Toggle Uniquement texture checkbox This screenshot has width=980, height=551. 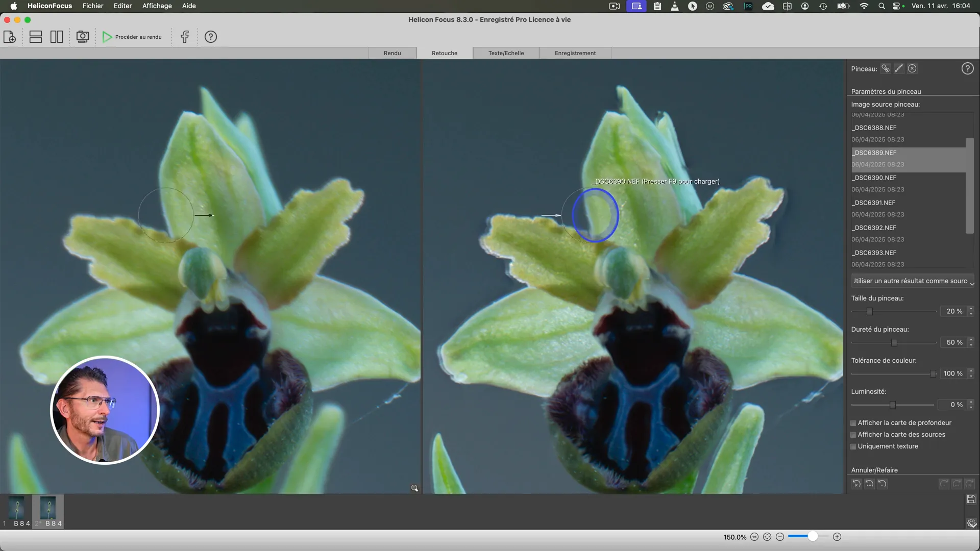pos(853,446)
